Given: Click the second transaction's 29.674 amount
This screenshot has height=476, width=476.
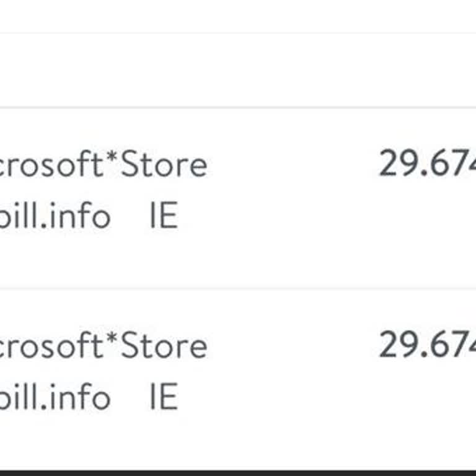Looking at the screenshot, I should 428,345.
